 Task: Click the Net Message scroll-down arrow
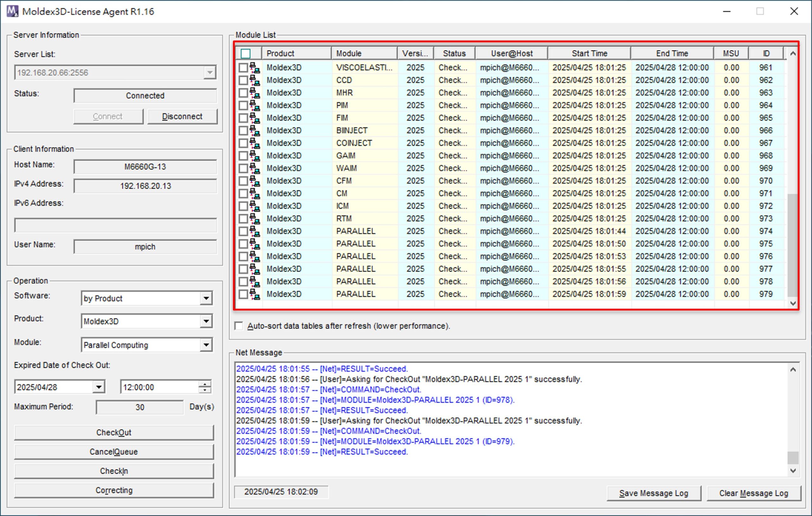click(793, 471)
